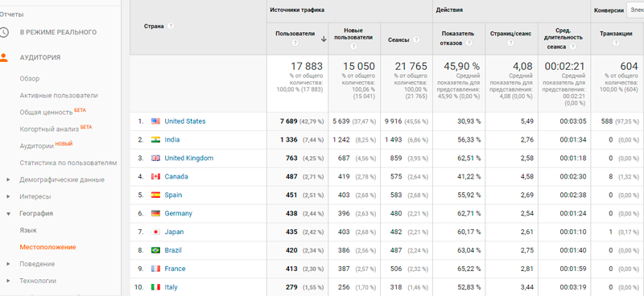
Task: Sort by Транзакции column header
Action: coord(616,34)
